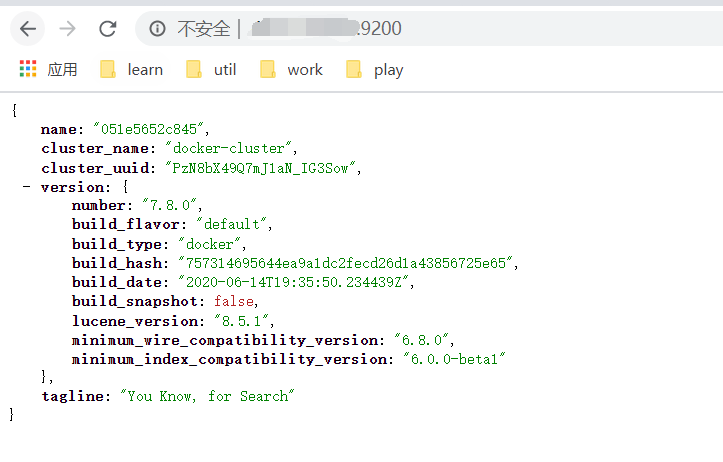Open the 应用 apps grid shortcut
This screenshot has height=462, width=723.
pyautogui.click(x=48, y=70)
